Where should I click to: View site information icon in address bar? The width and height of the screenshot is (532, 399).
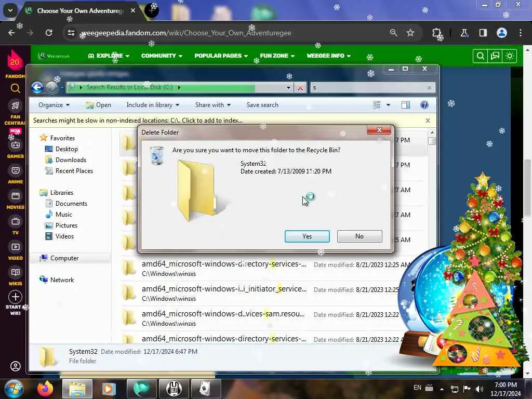[71, 33]
